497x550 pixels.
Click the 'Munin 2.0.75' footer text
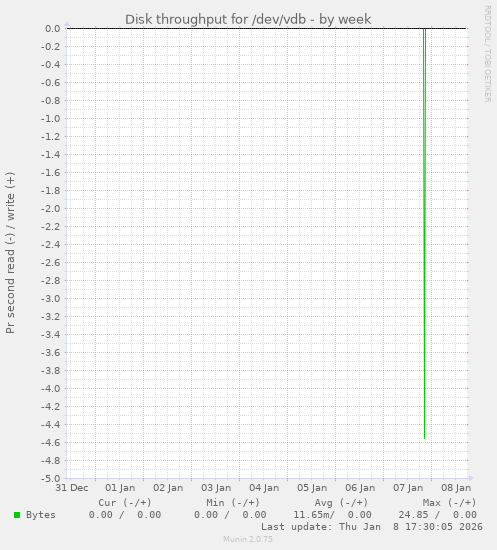point(248,539)
